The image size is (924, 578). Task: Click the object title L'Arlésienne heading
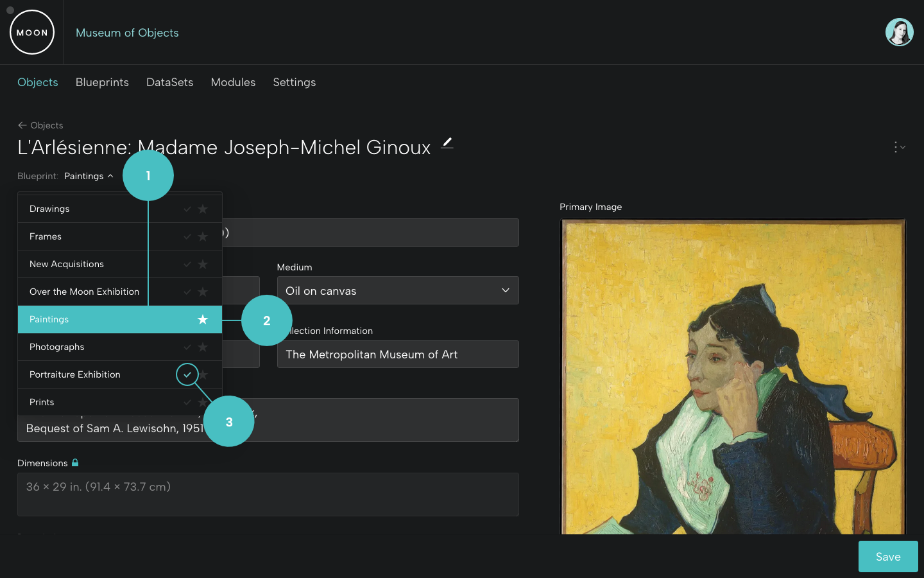tap(224, 147)
